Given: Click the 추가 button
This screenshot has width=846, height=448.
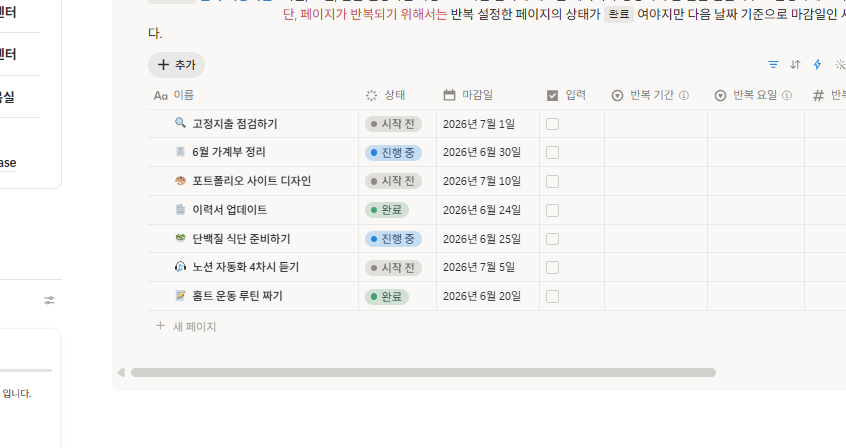Looking at the screenshot, I should click(176, 65).
